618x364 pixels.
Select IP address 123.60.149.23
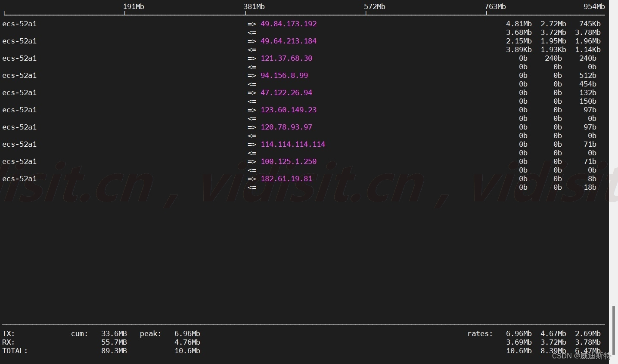click(289, 110)
